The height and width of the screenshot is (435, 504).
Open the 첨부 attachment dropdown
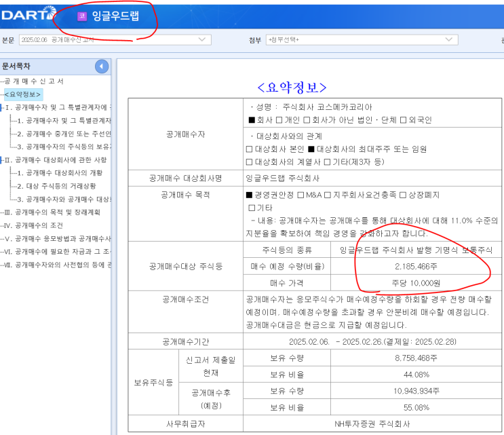[x=362, y=40]
